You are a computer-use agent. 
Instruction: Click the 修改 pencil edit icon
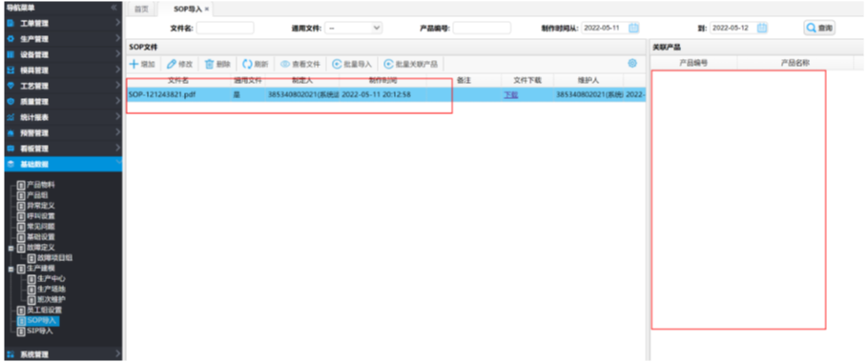(172, 64)
